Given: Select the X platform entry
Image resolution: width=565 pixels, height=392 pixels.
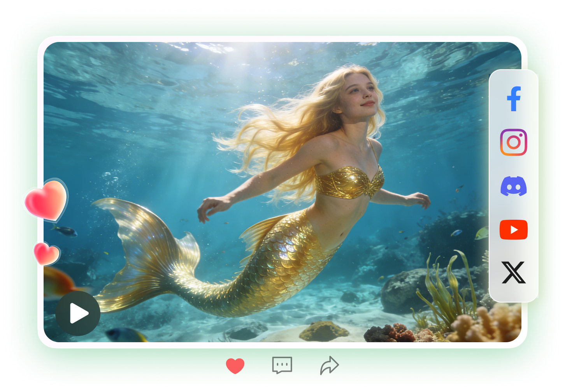Looking at the screenshot, I should (x=514, y=273).
